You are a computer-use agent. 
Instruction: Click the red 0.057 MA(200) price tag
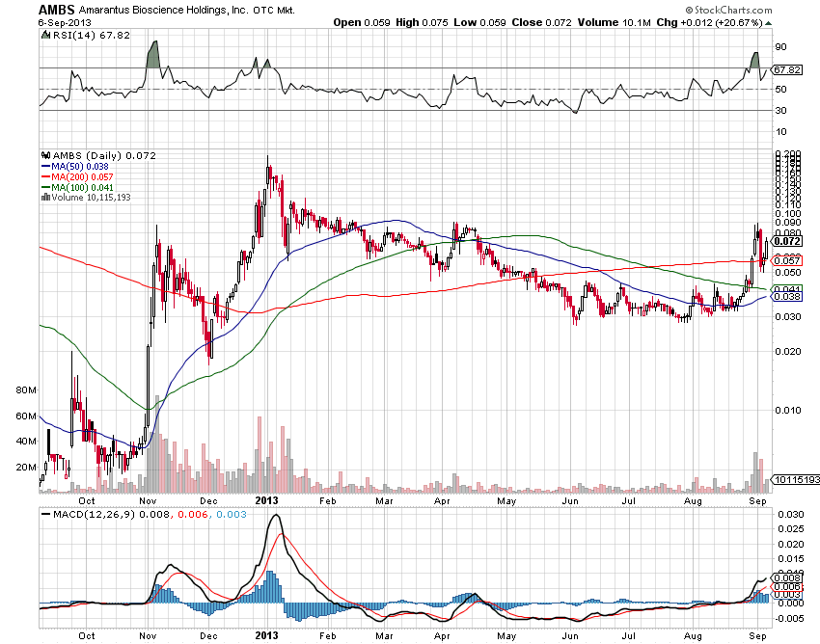[787, 260]
